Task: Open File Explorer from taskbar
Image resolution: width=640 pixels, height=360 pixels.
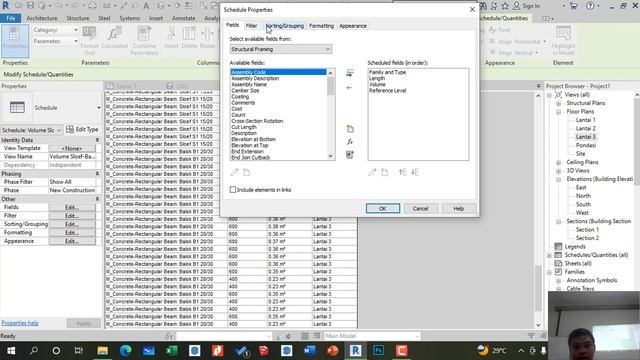Action: coord(102,351)
